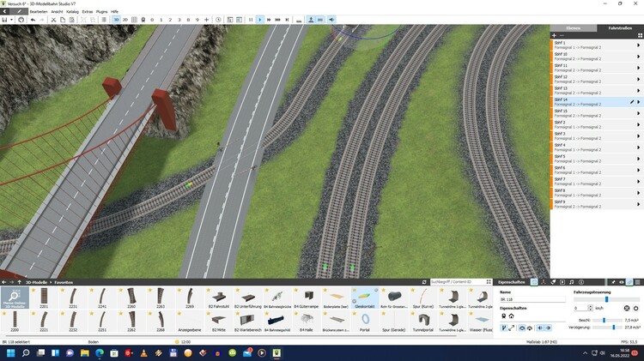644x361 pixels.
Task: Activate route Sbhf 14 arrow
Action: click(x=638, y=102)
